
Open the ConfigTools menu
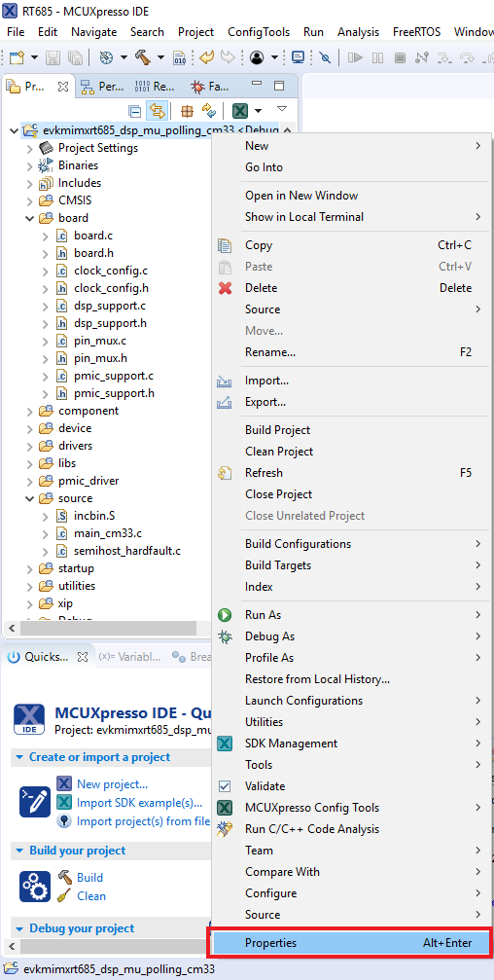(x=258, y=32)
